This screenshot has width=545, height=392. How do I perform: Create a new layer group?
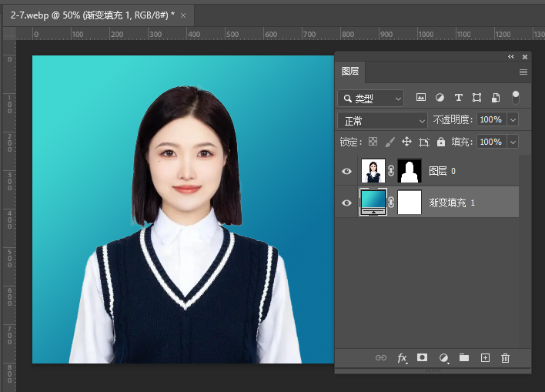pyautogui.click(x=464, y=358)
